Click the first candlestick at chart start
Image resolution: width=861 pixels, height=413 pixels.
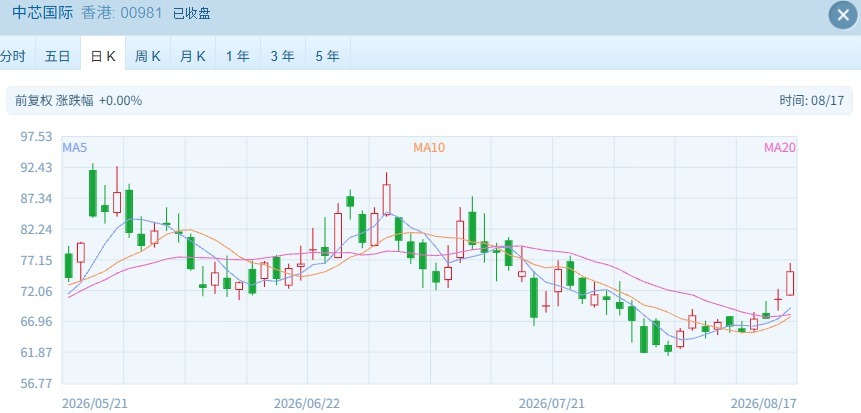pos(69,265)
